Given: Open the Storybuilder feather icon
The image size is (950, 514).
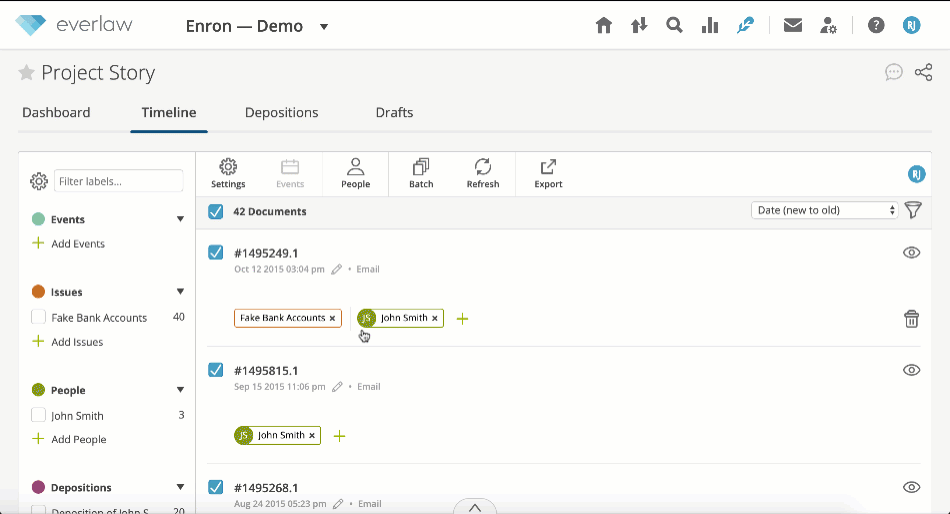Looking at the screenshot, I should [745, 25].
